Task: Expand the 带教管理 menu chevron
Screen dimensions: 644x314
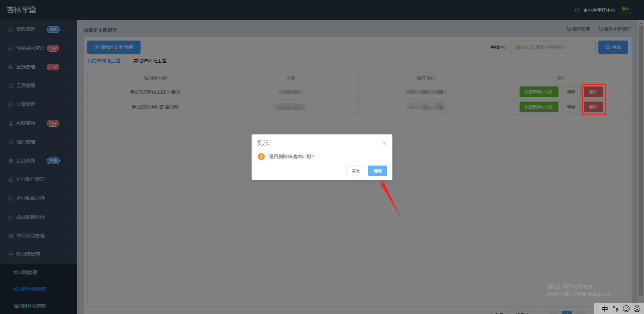Action: [x=68, y=29]
